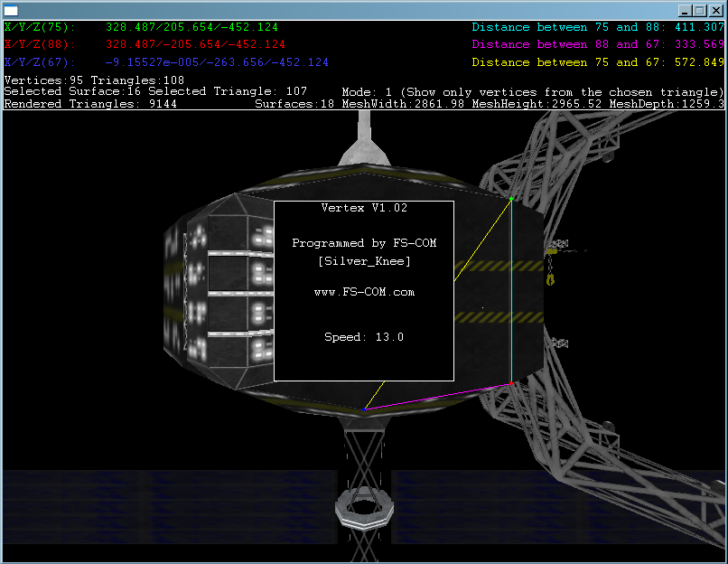Click vertex 88 coordinates 328.487/-205.654/-452.124
Image resolution: width=728 pixels, height=564 pixels.
(195, 44)
